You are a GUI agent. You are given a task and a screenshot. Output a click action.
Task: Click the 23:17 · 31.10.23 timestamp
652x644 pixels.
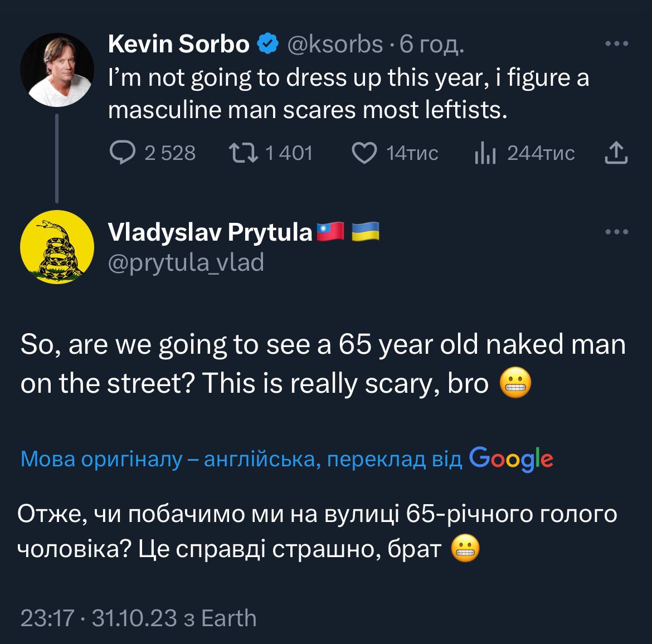click(99, 618)
